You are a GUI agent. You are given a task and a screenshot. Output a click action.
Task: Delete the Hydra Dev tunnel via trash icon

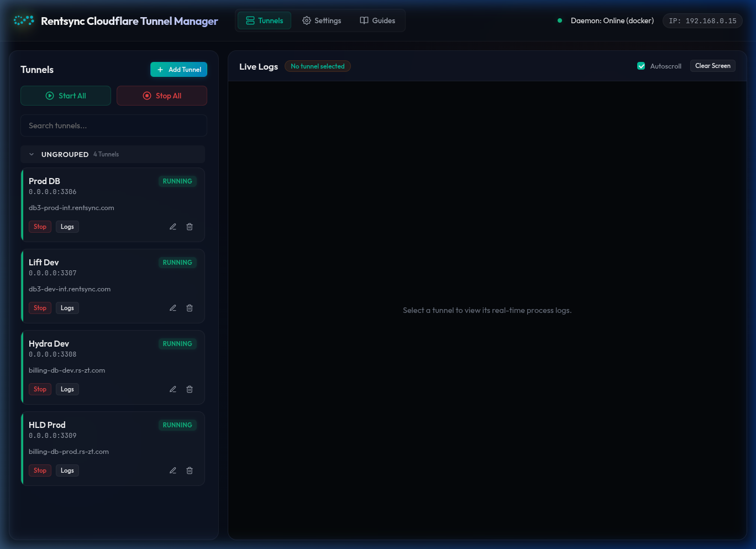point(190,389)
